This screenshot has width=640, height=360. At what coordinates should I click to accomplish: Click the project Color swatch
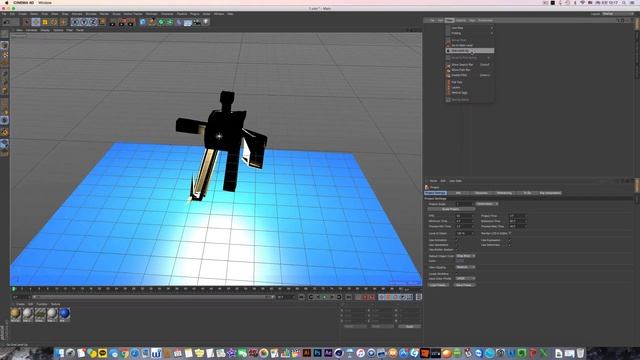(460, 261)
